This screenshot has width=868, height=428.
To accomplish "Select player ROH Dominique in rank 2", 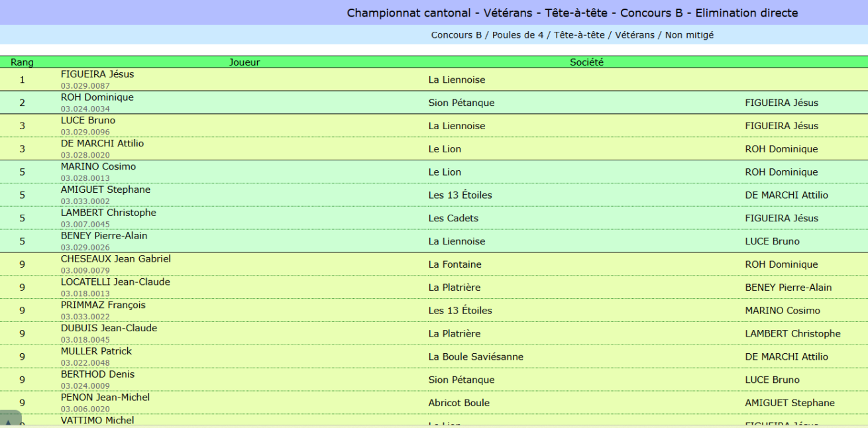I will [97, 97].
